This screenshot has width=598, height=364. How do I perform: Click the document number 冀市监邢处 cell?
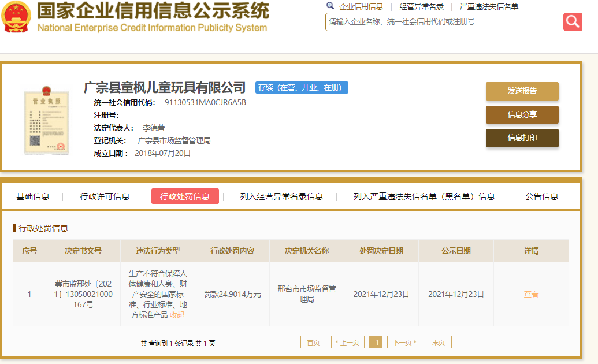point(83,294)
